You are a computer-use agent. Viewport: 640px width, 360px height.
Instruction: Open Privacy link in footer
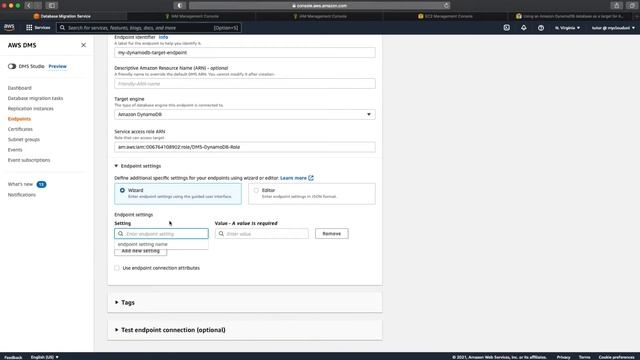click(x=563, y=357)
